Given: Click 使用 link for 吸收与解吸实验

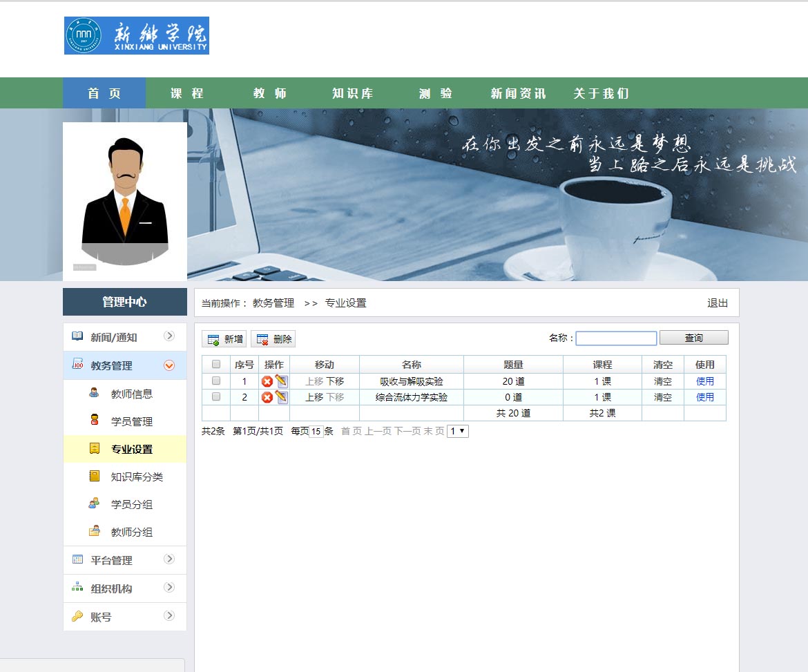Looking at the screenshot, I should point(704,381).
